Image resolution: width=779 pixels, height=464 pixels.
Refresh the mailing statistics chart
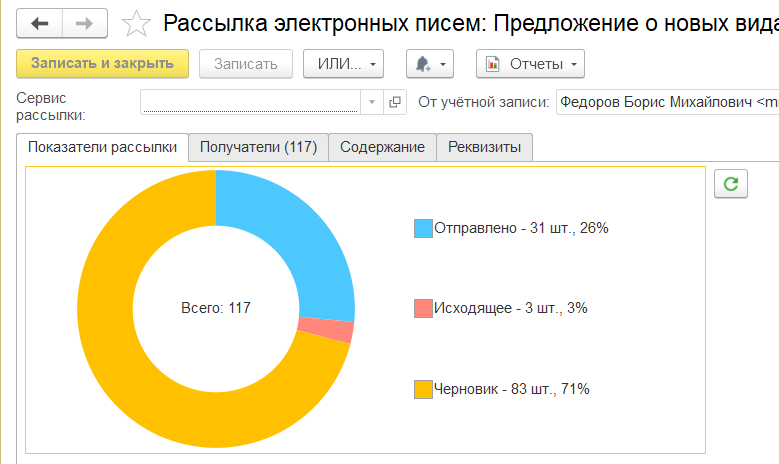[x=731, y=183]
